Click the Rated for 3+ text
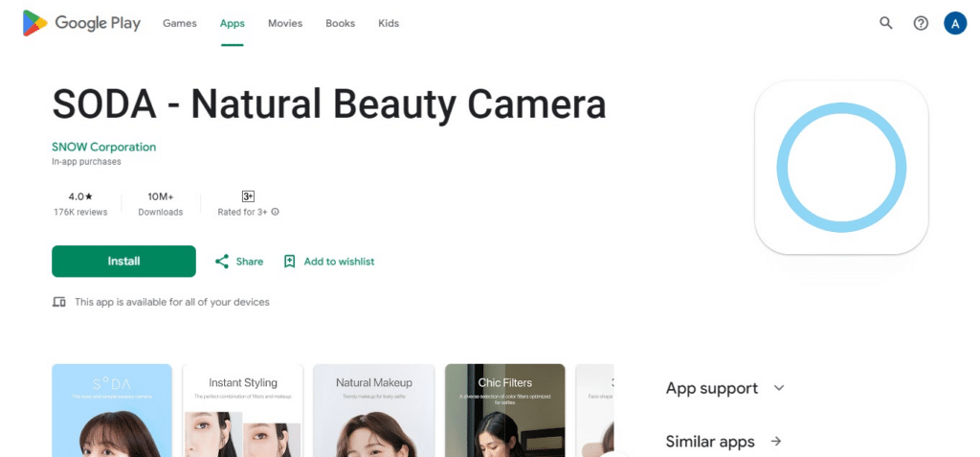Image resolution: width=980 pixels, height=457 pixels. 242,213
